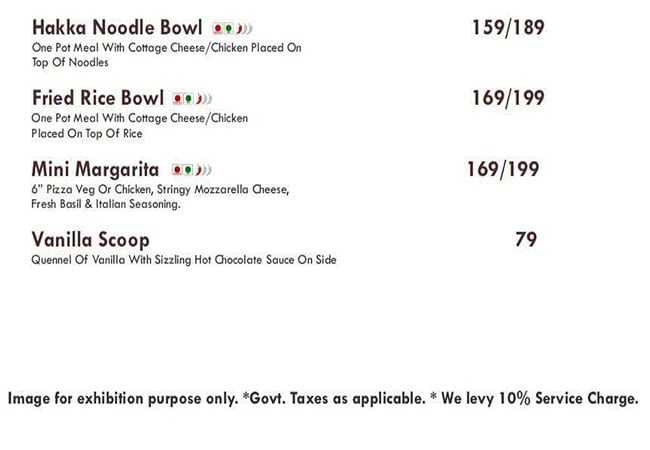Viewport: 650px width, 450px height.
Task: Click the red chili icon next to Fried Rice Bowl
Action: point(199,99)
